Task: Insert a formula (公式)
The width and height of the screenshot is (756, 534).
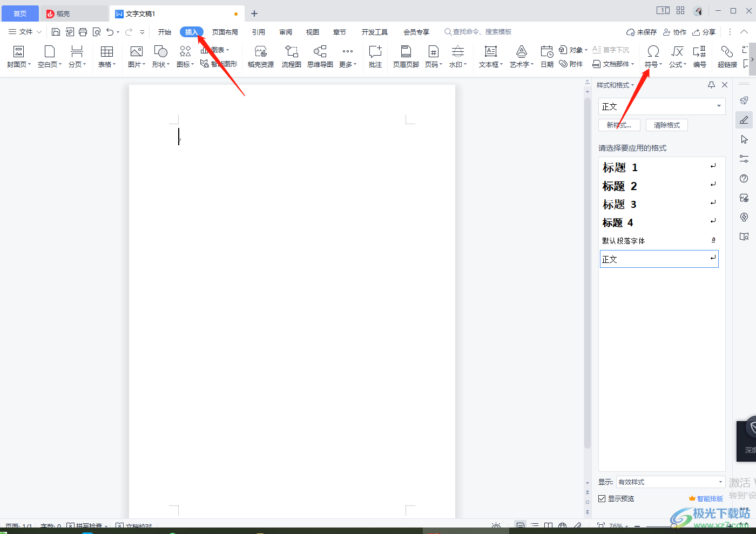Action: click(677, 57)
